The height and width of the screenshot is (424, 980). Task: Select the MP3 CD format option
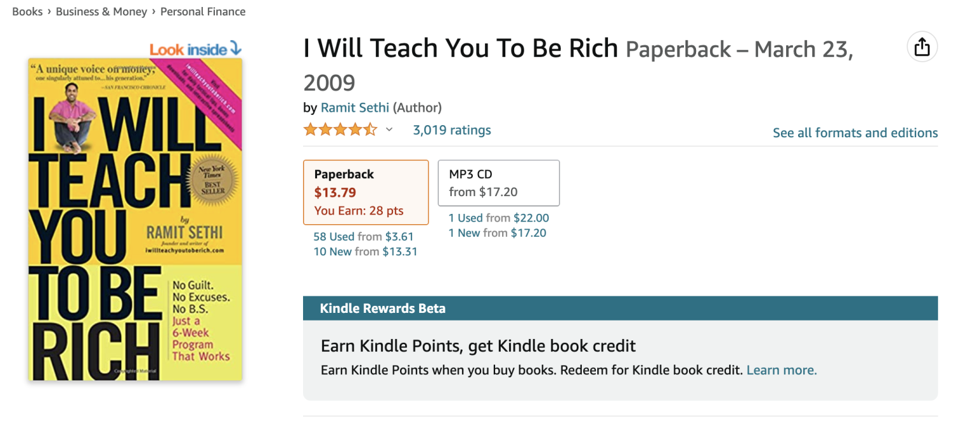click(x=498, y=183)
